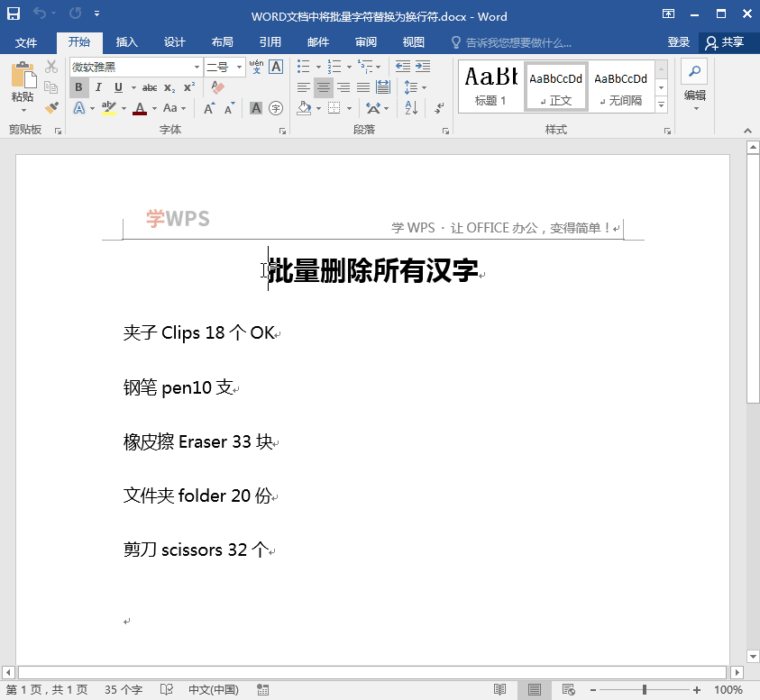760x700 pixels.
Task: Switch to Read Mode view icon
Action: click(x=499, y=689)
